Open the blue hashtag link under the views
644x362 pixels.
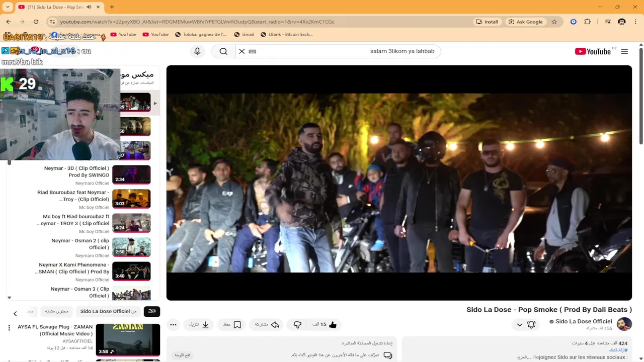coord(618,350)
